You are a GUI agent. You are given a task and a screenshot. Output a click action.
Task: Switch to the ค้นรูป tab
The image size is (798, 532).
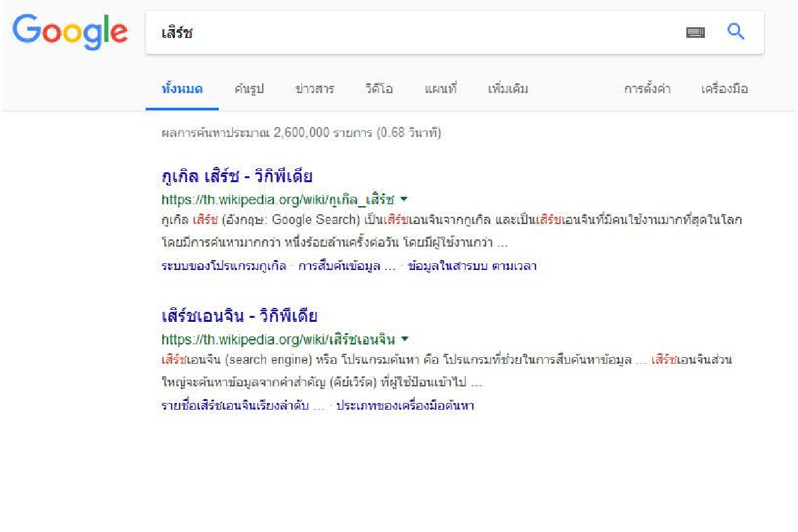point(249,88)
